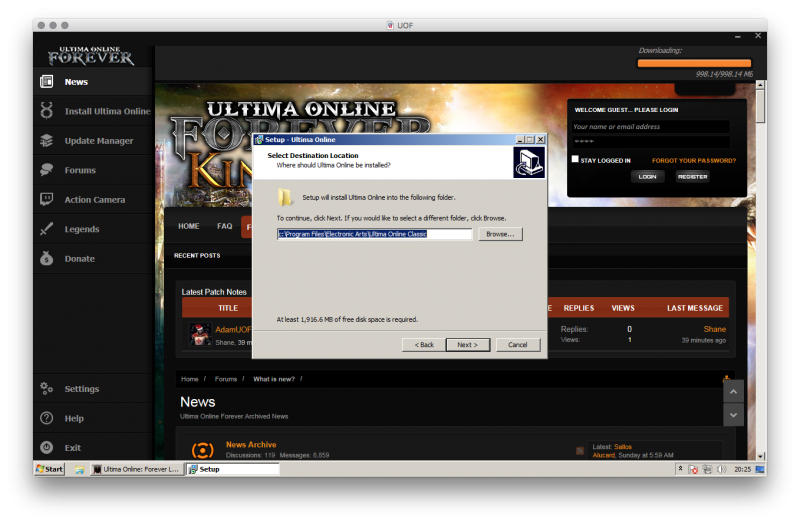The image size is (800, 524).
Task: Open Windows Start menu
Action: [49, 469]
